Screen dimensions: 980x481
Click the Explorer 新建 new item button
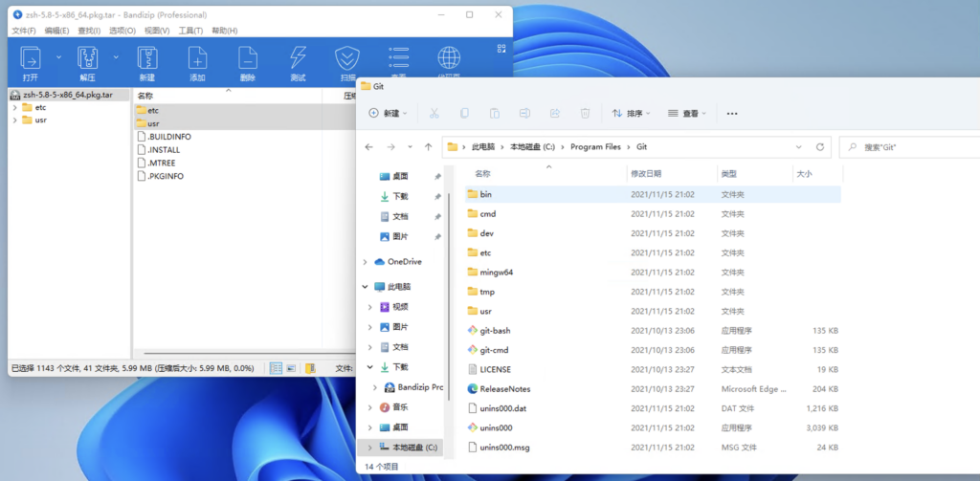coord(389,114)
